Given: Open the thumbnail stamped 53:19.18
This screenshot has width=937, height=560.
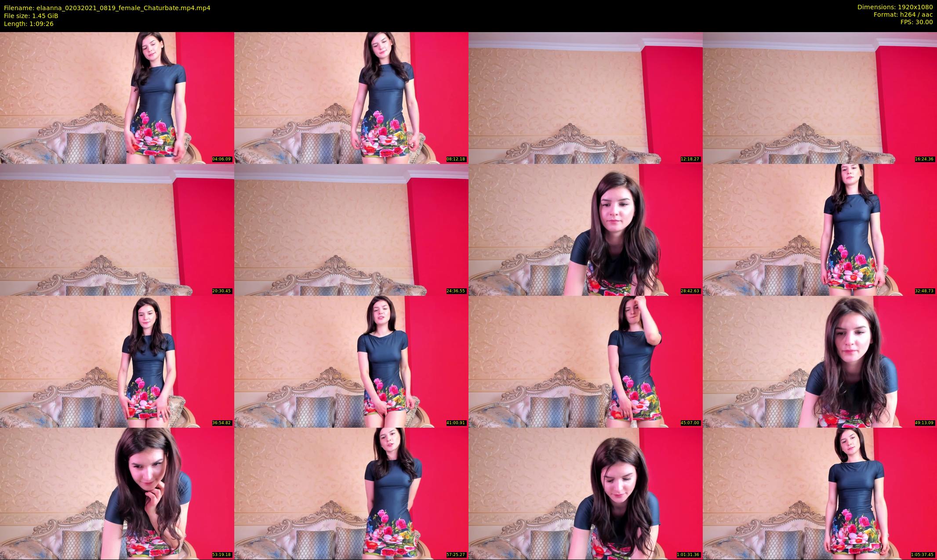Looking at the screenshot, I should pos(117,493).
